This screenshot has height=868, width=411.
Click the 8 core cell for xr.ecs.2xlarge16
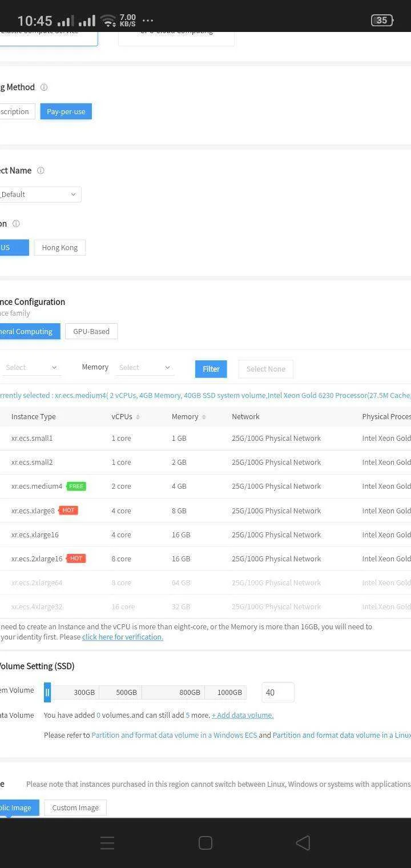coord(121,558)
